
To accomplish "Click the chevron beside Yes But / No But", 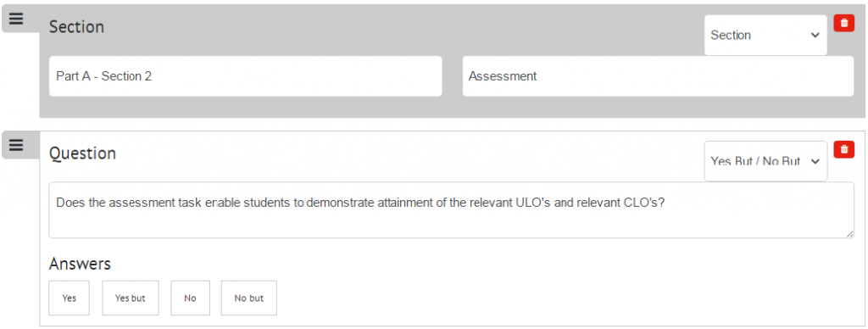I will tap(815, 161).
